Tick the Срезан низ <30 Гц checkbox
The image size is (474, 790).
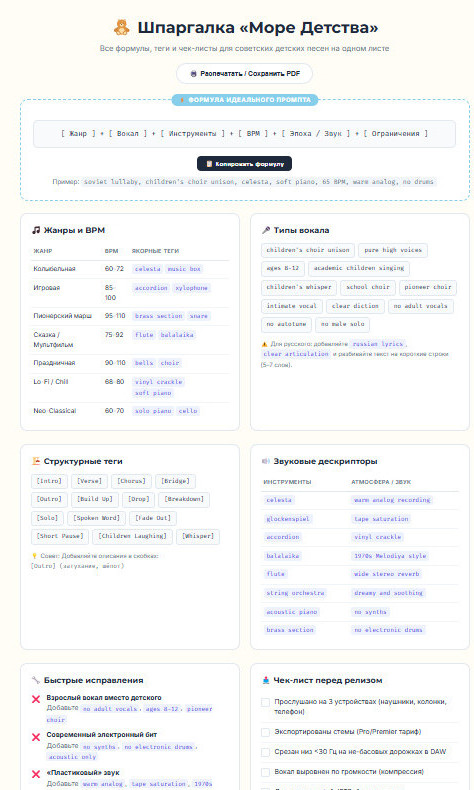tap(265, 752)
